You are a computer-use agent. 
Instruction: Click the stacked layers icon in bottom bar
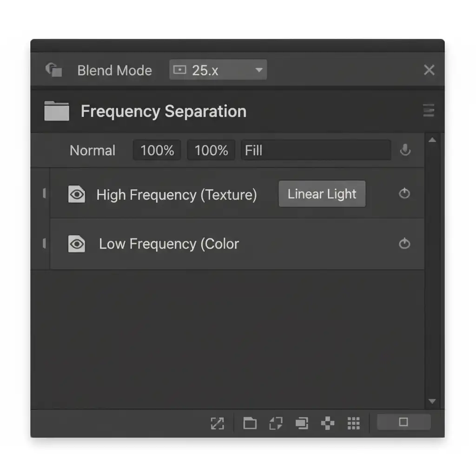click(302, 423)
